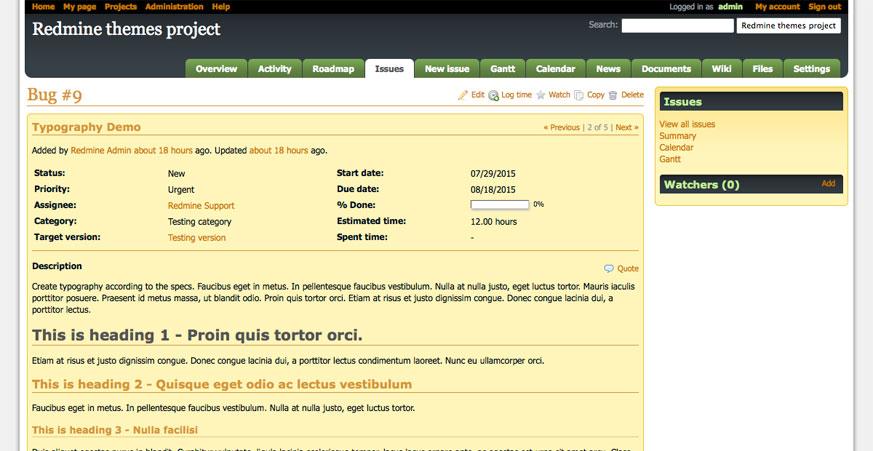Click the added about 18 hours link
Image resolution: width=873 pixels, height=451 pixels.
click(163, 150)
